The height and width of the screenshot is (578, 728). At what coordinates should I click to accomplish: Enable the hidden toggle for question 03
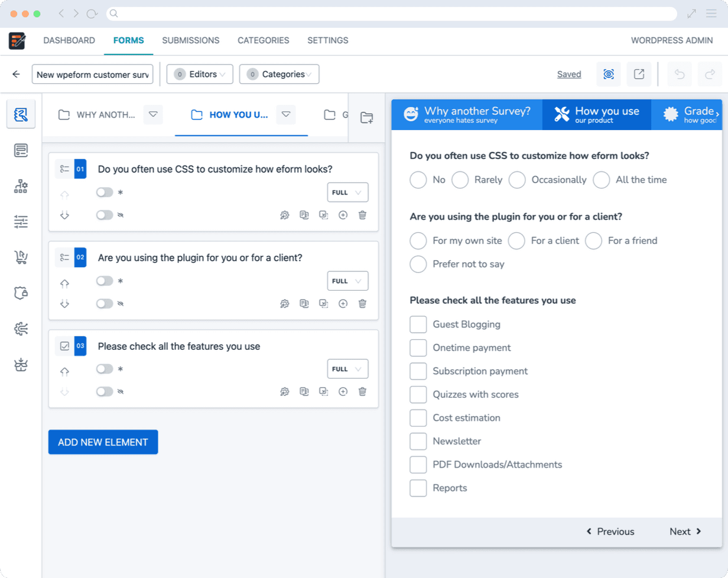click(x=105, y=391)
